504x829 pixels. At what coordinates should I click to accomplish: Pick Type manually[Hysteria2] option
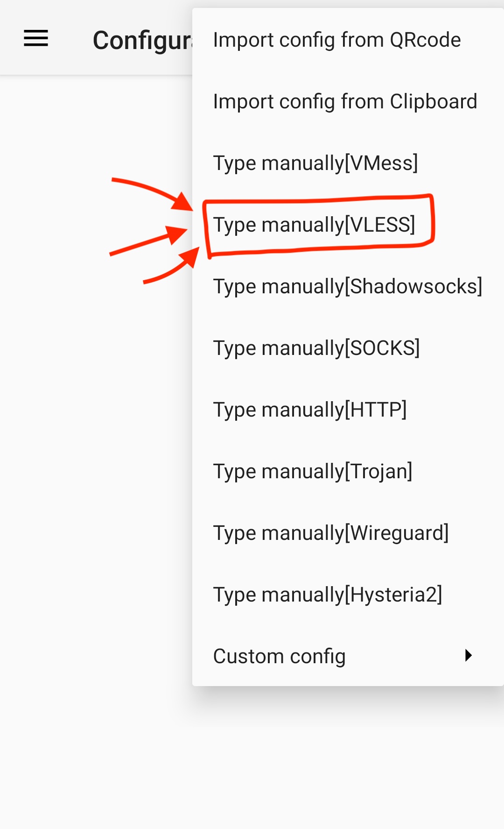click(328, 595)
